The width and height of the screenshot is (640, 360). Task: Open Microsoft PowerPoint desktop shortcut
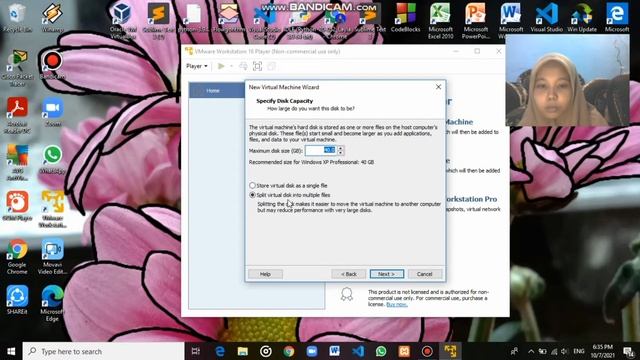pos(476,20)
